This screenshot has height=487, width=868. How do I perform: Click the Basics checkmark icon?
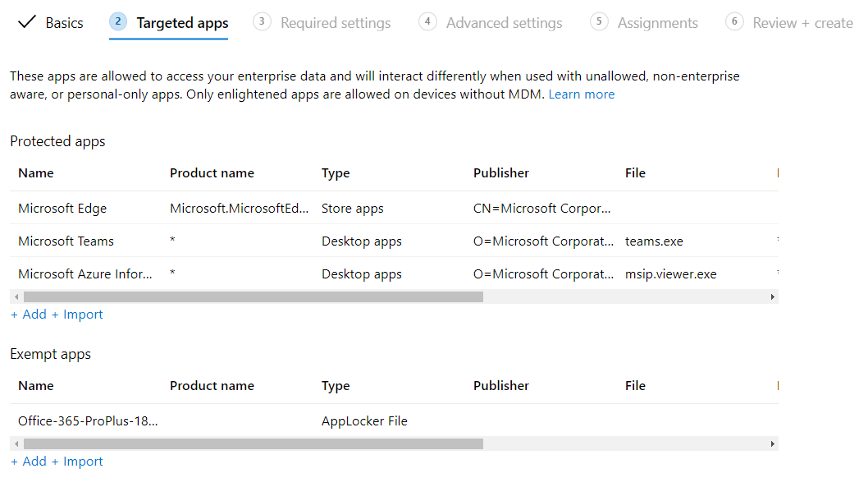26,22
